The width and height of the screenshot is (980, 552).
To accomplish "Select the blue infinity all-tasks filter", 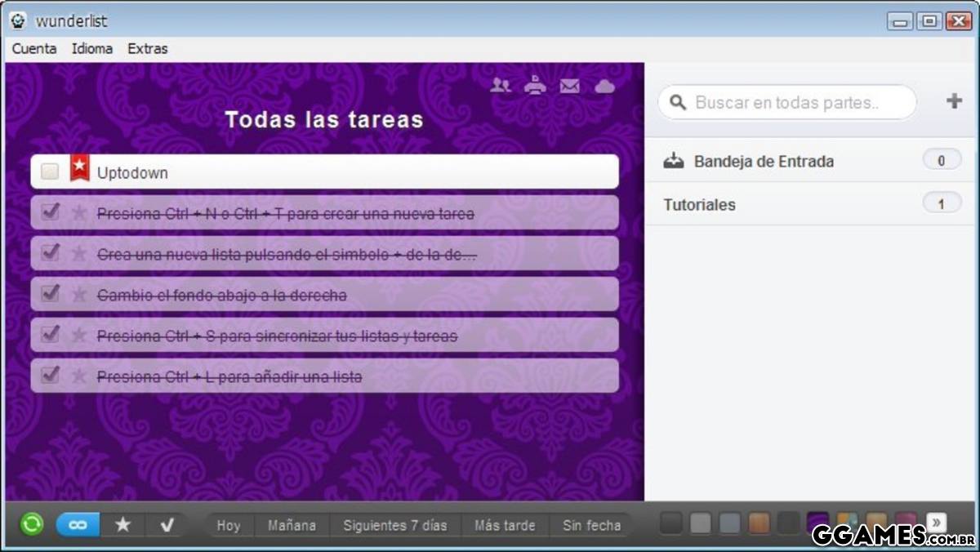I will tap(78, 525).
